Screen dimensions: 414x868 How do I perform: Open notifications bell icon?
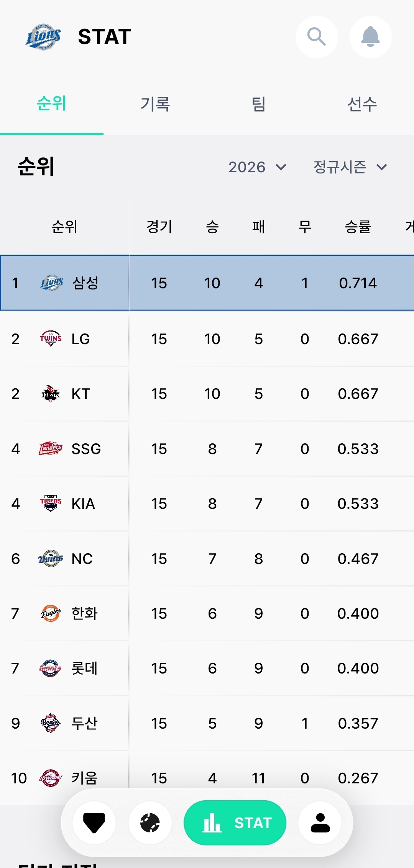tap(370, 37)
